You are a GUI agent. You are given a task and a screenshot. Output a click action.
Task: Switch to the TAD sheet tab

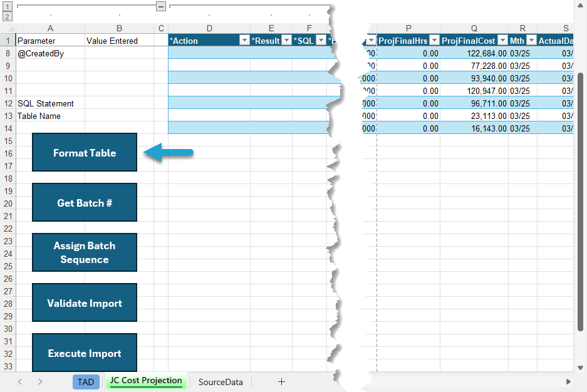click(86, 382)
